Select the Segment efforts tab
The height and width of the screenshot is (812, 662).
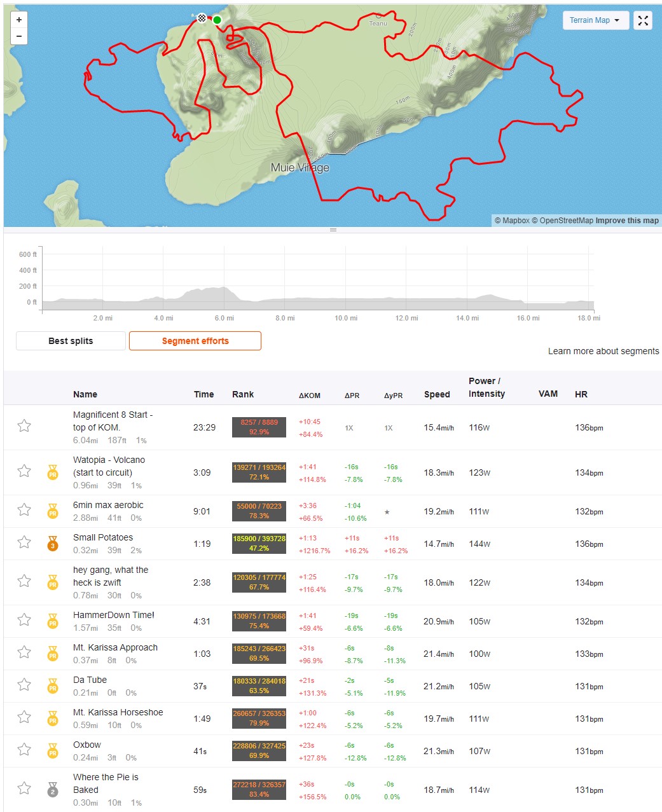tap(195, 341)
